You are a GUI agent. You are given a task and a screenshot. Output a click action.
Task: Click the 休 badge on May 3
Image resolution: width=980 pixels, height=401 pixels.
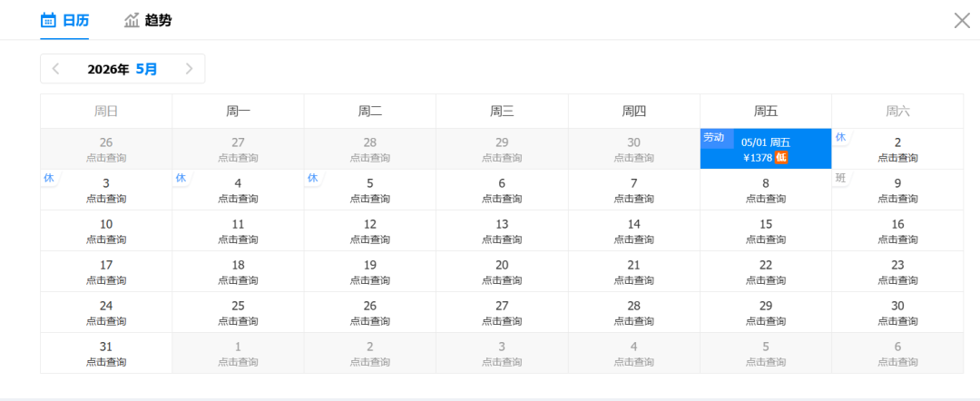point(49,178)
